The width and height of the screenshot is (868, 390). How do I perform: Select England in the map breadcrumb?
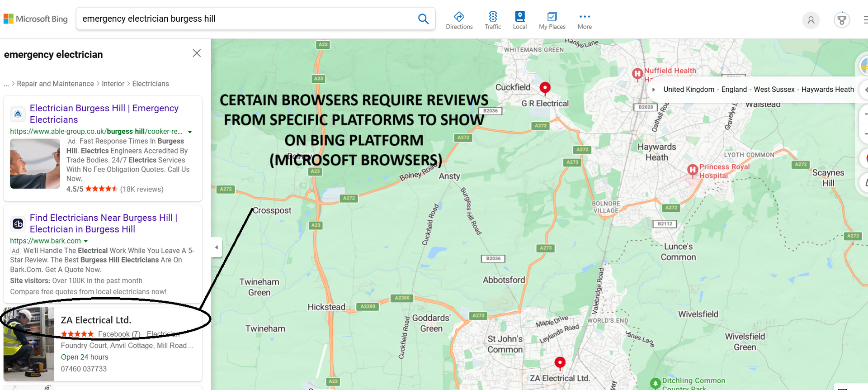tap(734, 90)
